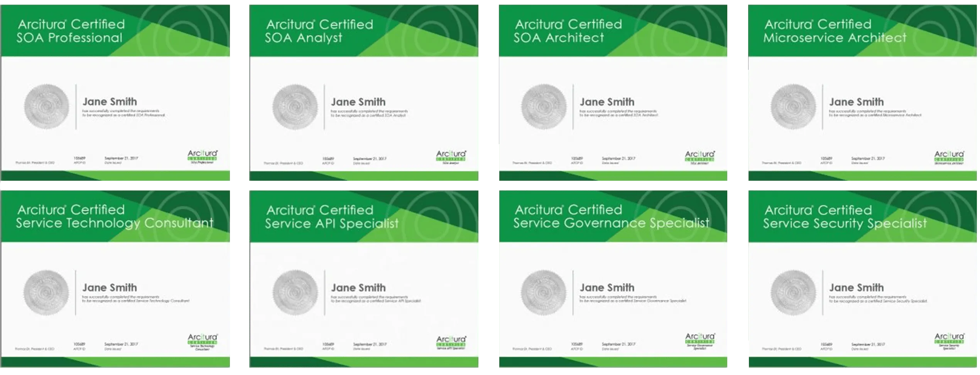Image resolution: width=980 pixels, height=375 pixels.
Task: Open the Microservice Architect certificate thumbnail
Action: (863, 92)
